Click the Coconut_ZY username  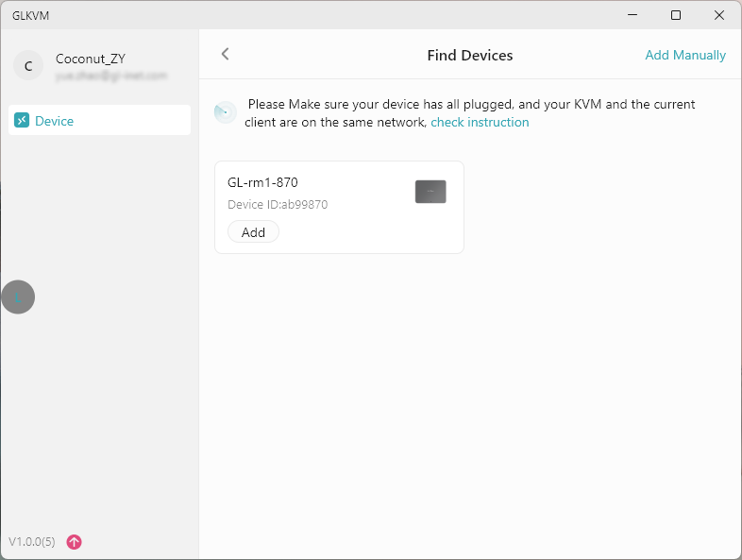[91, 59]
